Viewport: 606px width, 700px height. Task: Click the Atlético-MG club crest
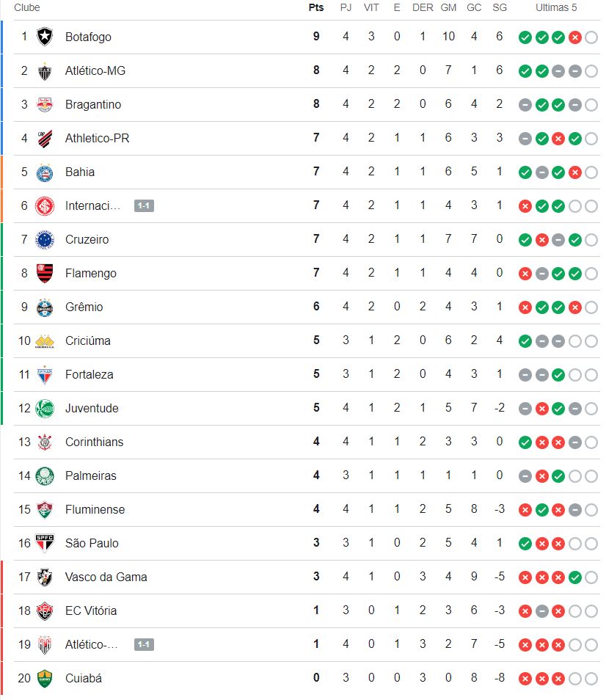pyautogui.click(x=45, y=70)
